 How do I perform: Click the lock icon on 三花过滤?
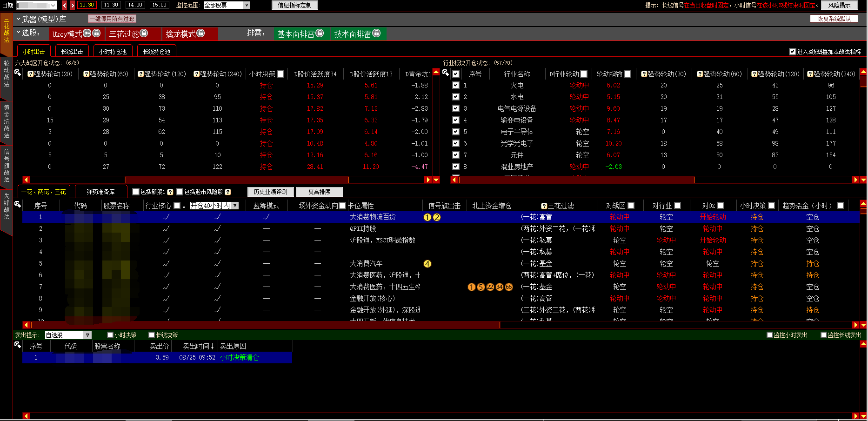pos(144,33)
